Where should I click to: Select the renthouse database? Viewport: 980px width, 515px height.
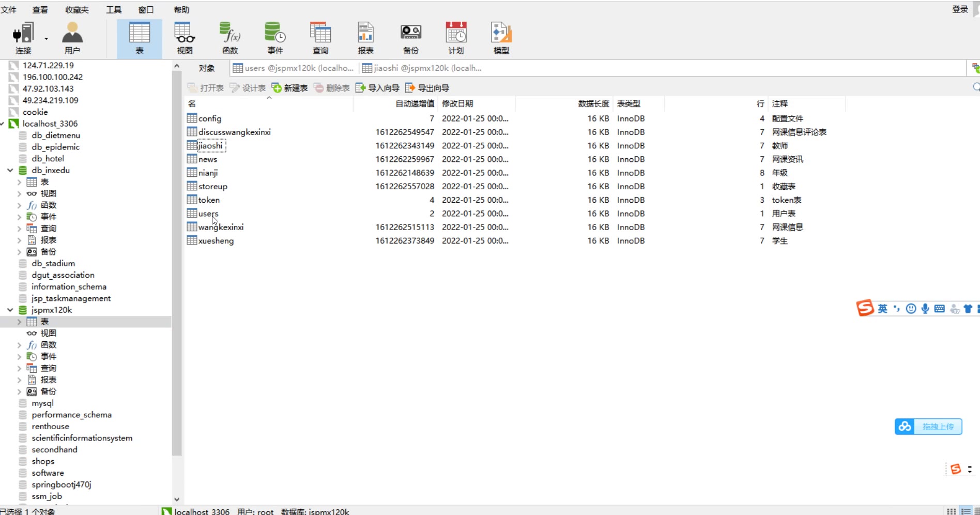click(x=50, y=426)
